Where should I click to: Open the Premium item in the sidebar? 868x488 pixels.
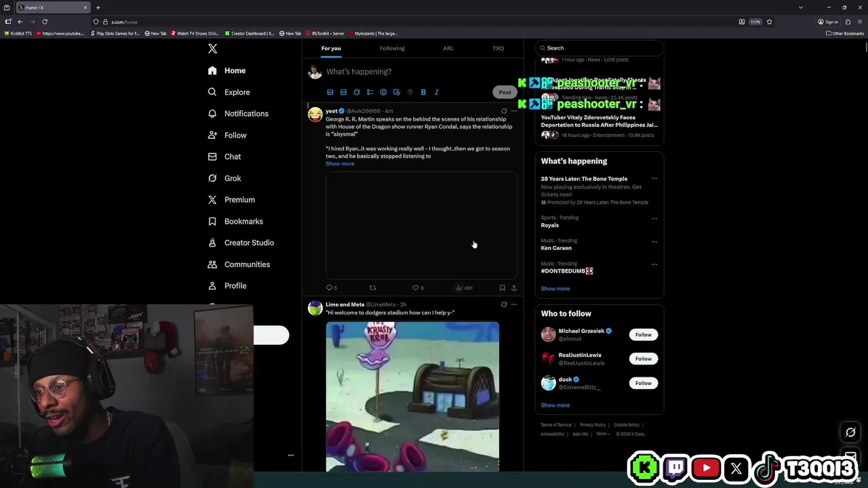[x=231, y=200]
